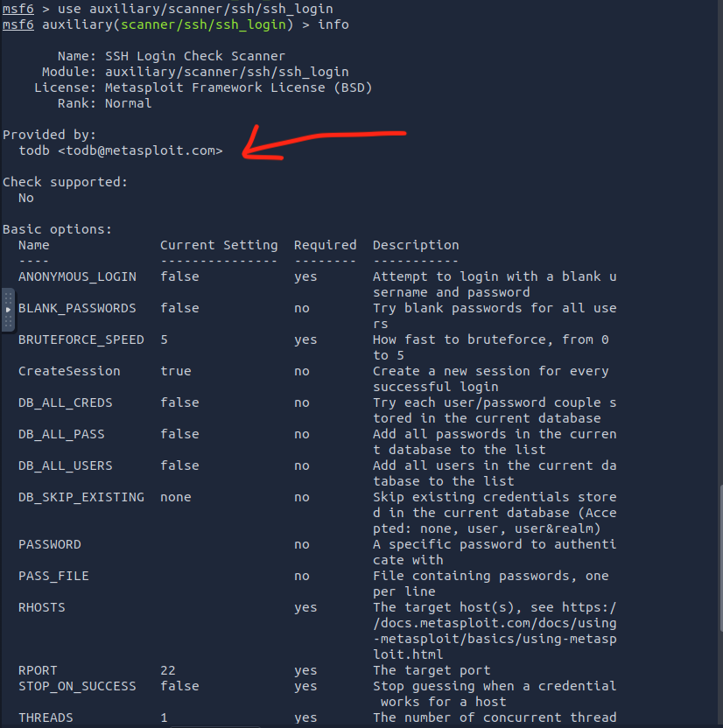
Task: Expand the side panel arrow handle
Action: (8, 310)
